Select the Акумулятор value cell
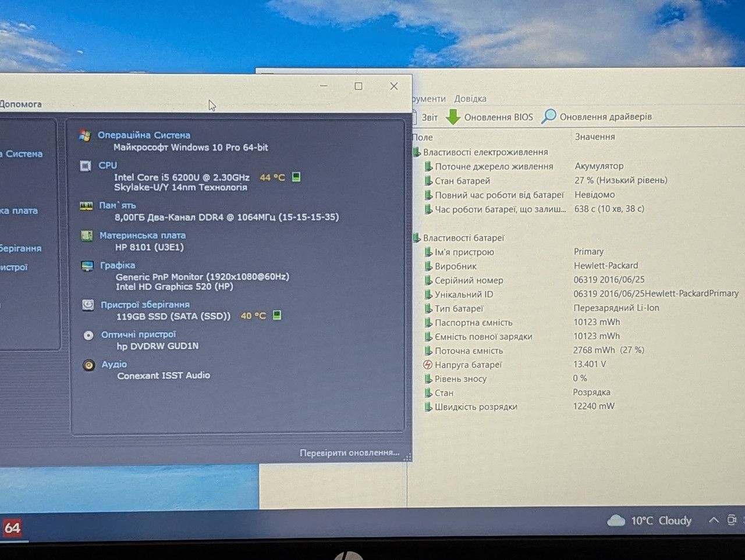 coord(599,166)
